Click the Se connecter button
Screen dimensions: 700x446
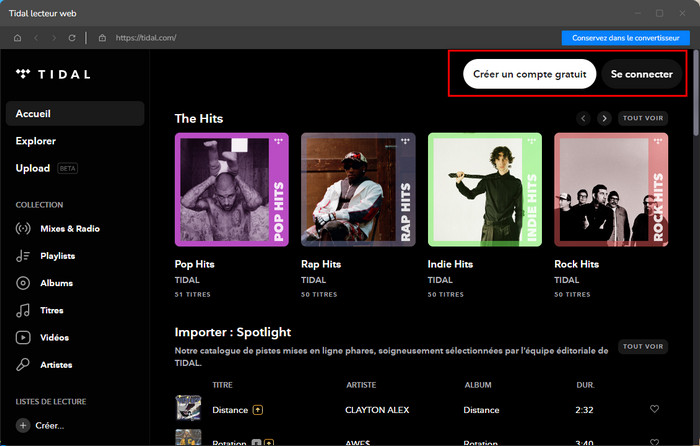coord(642,74)
